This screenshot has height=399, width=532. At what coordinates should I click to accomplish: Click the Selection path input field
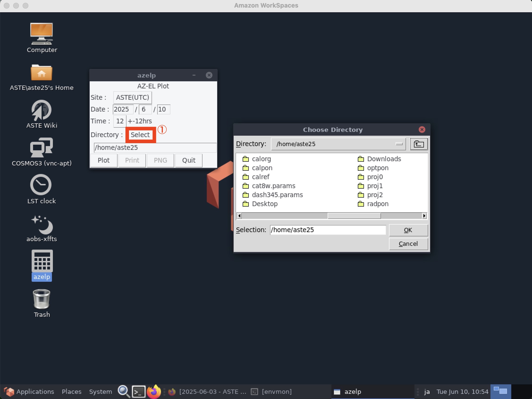point(328,230)
